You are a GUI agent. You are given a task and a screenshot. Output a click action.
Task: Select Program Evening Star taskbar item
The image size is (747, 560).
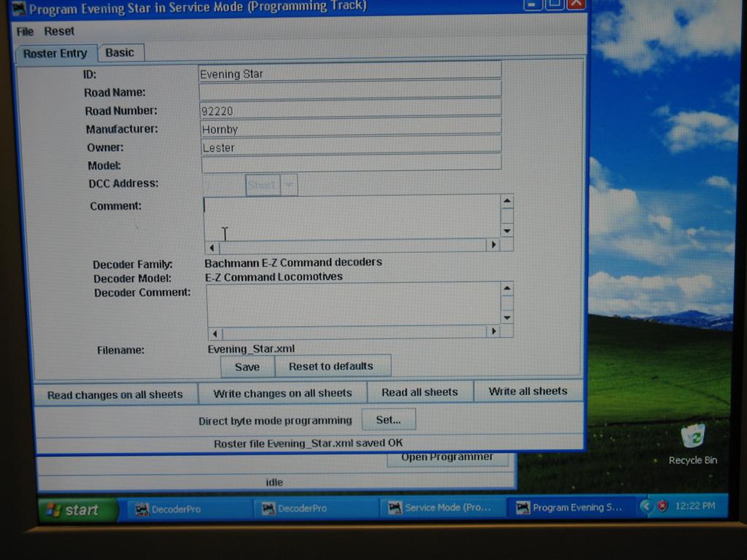[x=570, y=507]
